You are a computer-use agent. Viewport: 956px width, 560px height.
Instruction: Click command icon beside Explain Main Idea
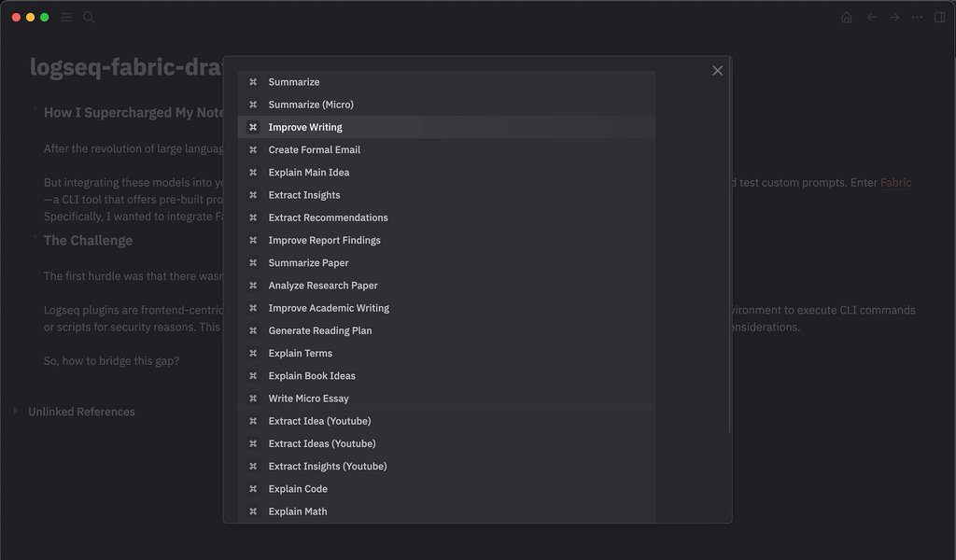pyautogui.click(x=253, y=172)
